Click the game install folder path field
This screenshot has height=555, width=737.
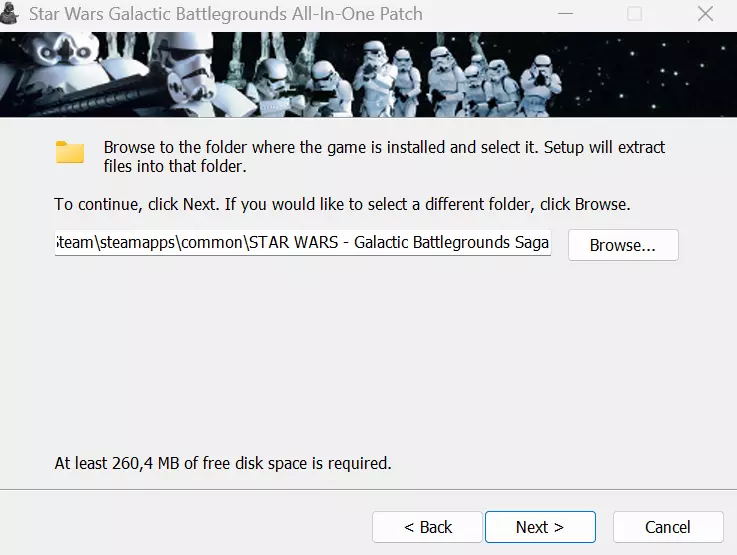pos(302,245)
